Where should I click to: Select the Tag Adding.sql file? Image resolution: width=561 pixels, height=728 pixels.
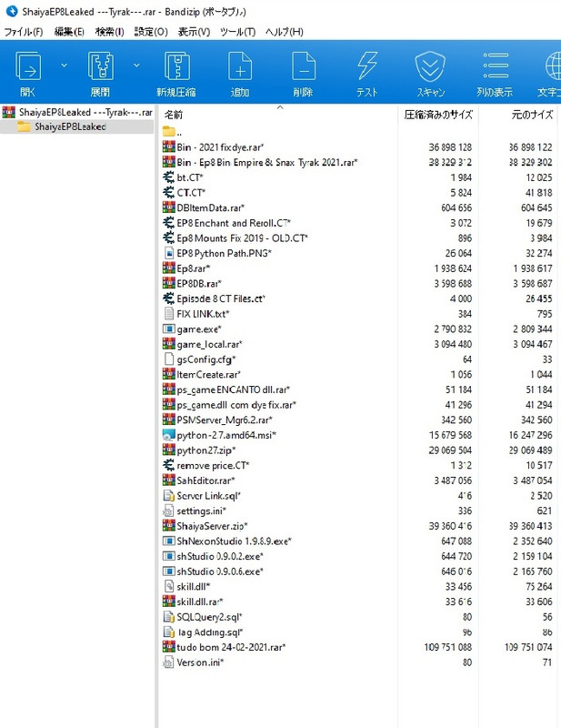210,632
